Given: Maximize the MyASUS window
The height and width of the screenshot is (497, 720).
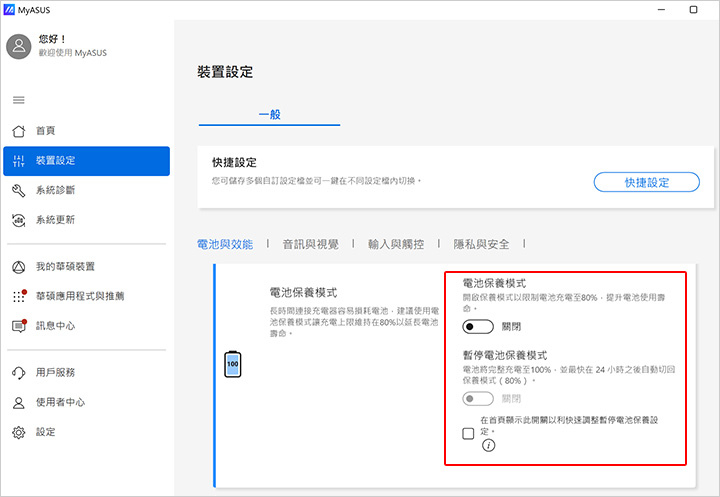Looking at the screenshot, I should point(693,10).
